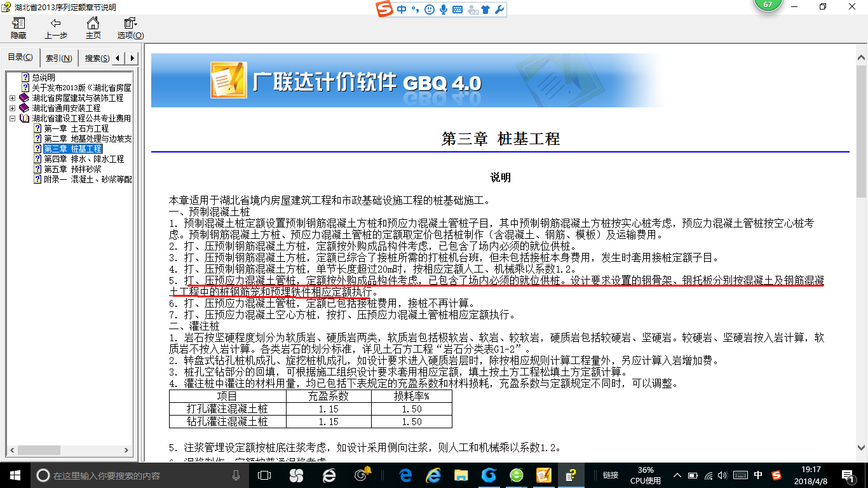Open Internet Explorer on taskbar

pyautogui.click(x=434, y=475)
